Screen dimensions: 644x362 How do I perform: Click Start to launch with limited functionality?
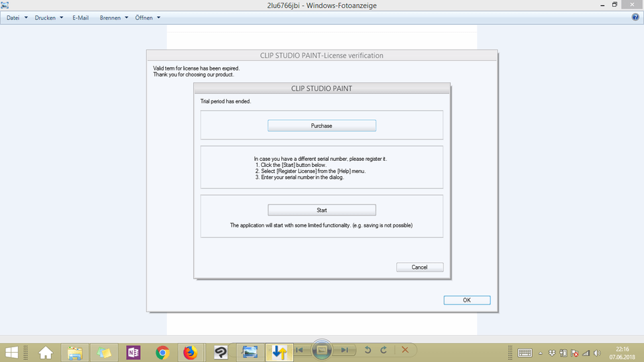[x=321, y=210]
